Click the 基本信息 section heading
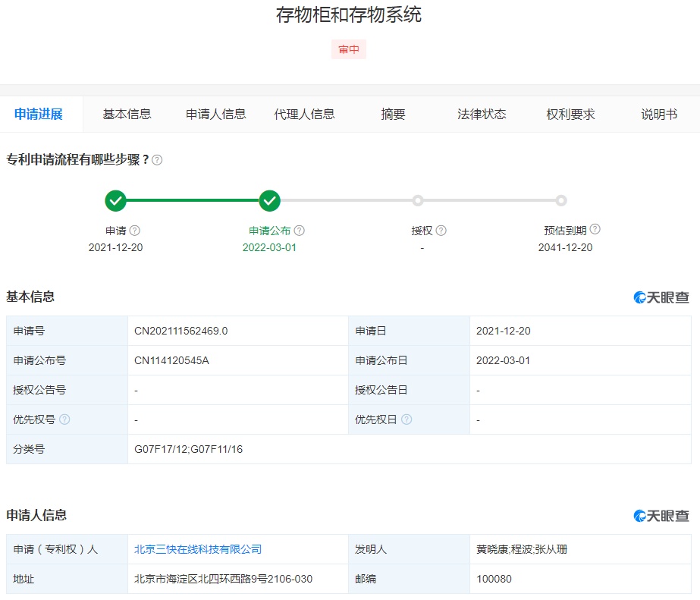Image resolution: width=700 pixels, height=600 pixels. tap(30, 297)
